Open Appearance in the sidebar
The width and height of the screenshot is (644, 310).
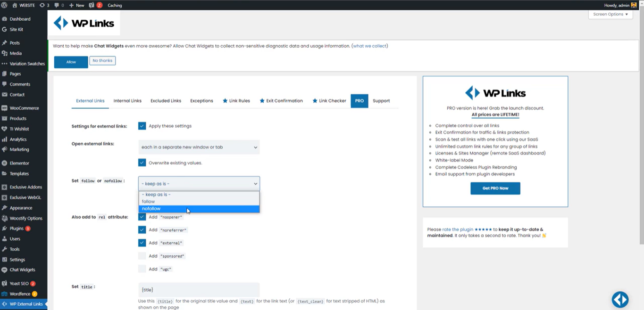21,208
